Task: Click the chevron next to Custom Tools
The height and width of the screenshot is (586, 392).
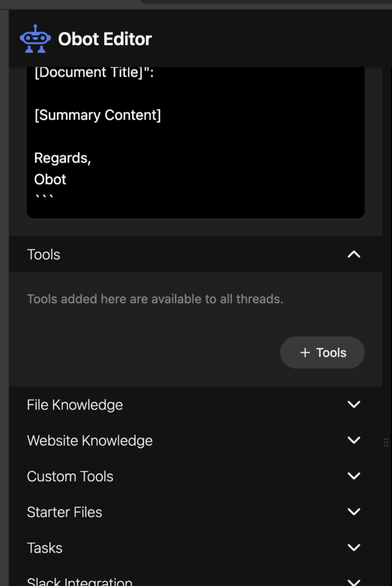Action: pos(354,476)
